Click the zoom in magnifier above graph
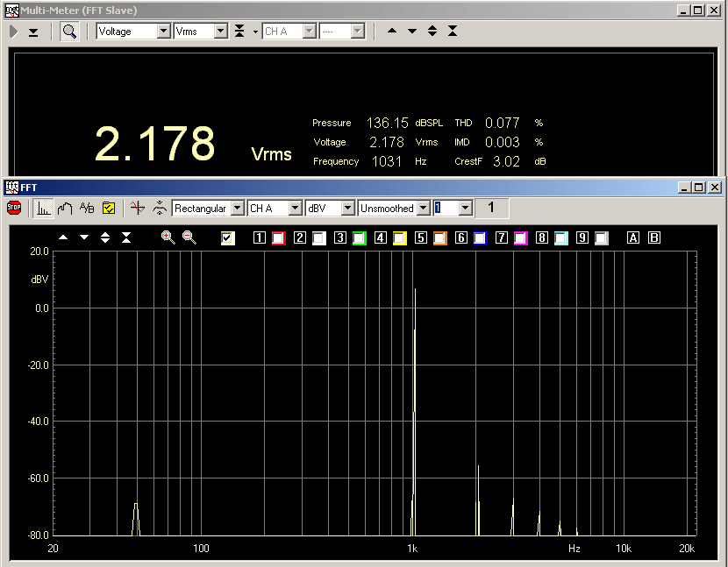The image size is (728, 567). click(x=168, y=237)
